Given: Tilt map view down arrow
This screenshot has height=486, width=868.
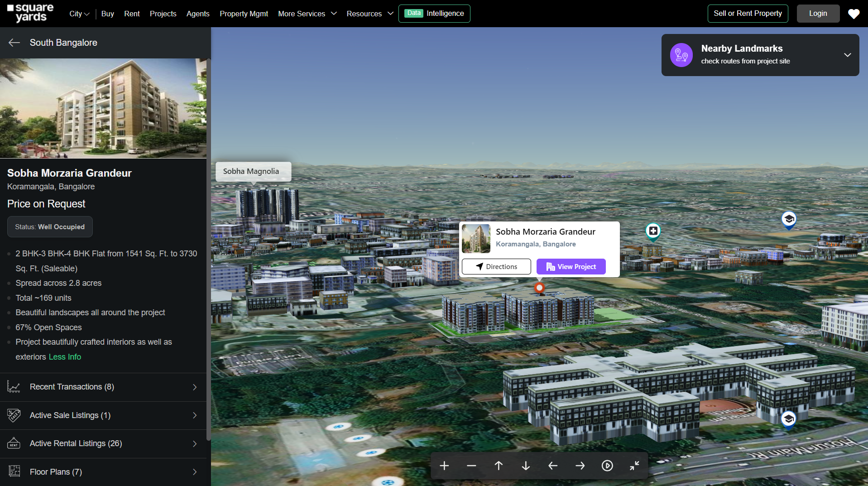Looking at the screenshot, I should [x=526, y=466].
